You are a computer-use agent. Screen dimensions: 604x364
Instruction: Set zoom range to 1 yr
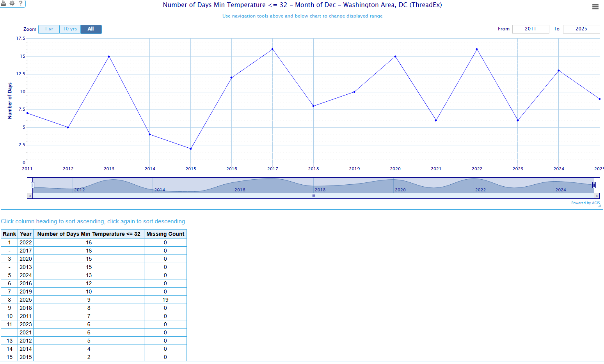pos(49,29)
